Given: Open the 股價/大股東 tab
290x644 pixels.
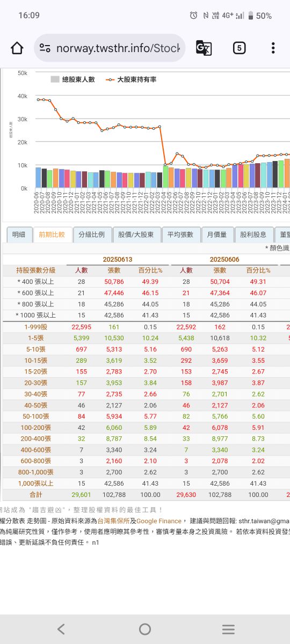Looking at the screenshot, I should (x=136, y=235).
